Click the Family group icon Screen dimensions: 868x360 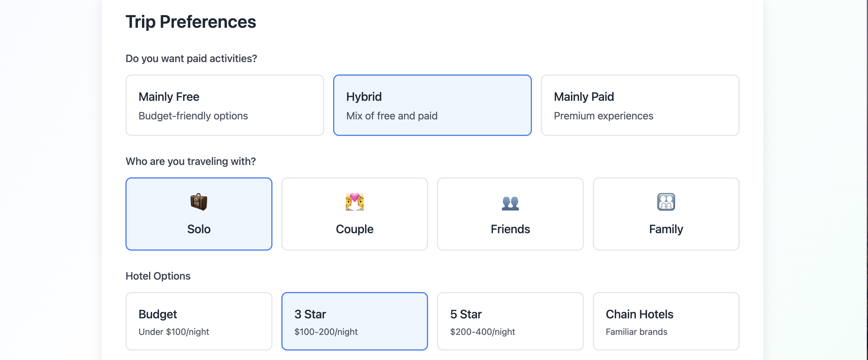click(x=666, y=202)
